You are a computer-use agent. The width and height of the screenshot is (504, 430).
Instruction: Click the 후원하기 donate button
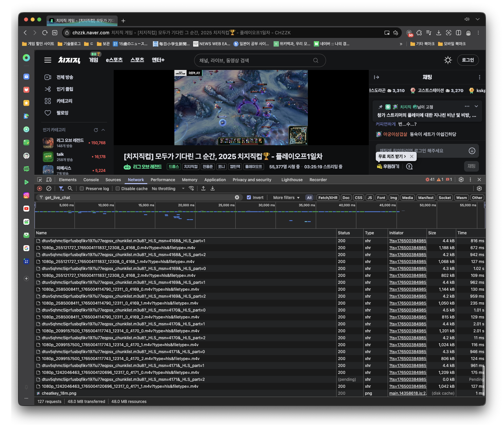point(388,166)
